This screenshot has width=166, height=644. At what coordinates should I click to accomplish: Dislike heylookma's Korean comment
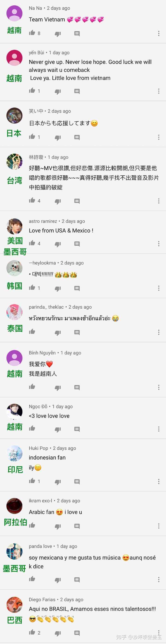[58, 289]
